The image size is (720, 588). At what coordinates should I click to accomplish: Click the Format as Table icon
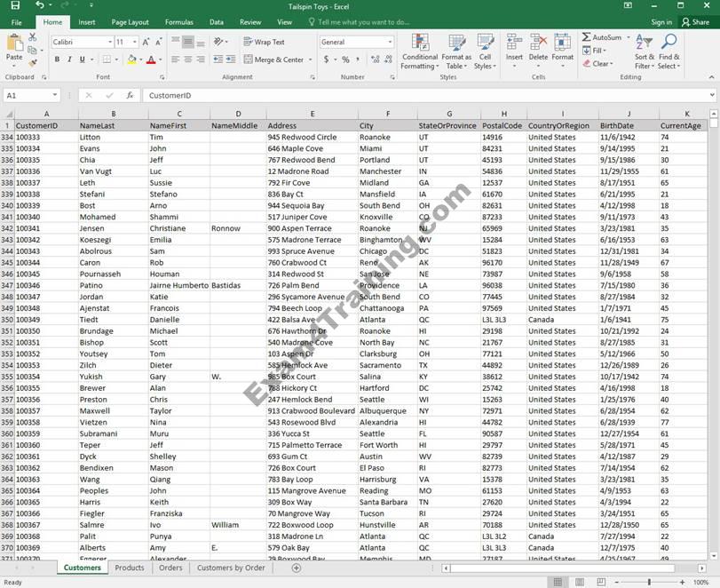coord(456,52)
